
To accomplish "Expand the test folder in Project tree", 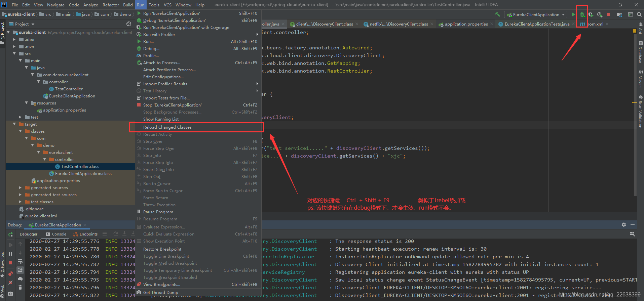I will (x=20, y=117).
